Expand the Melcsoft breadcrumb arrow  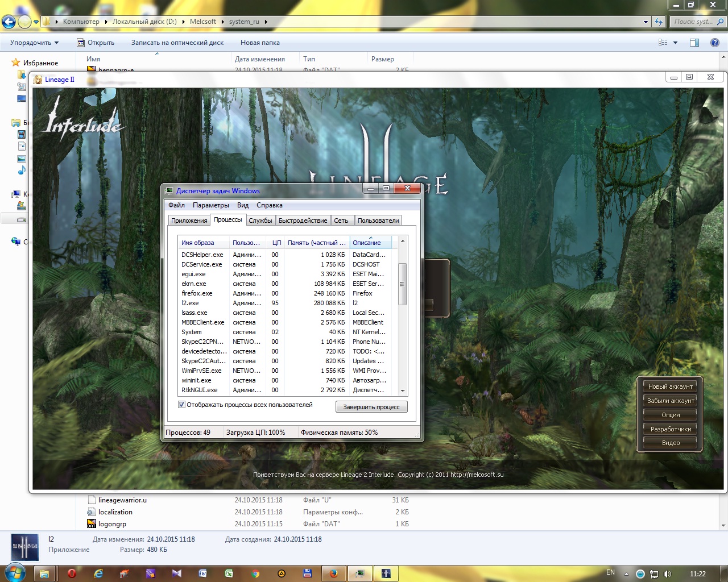222,22
